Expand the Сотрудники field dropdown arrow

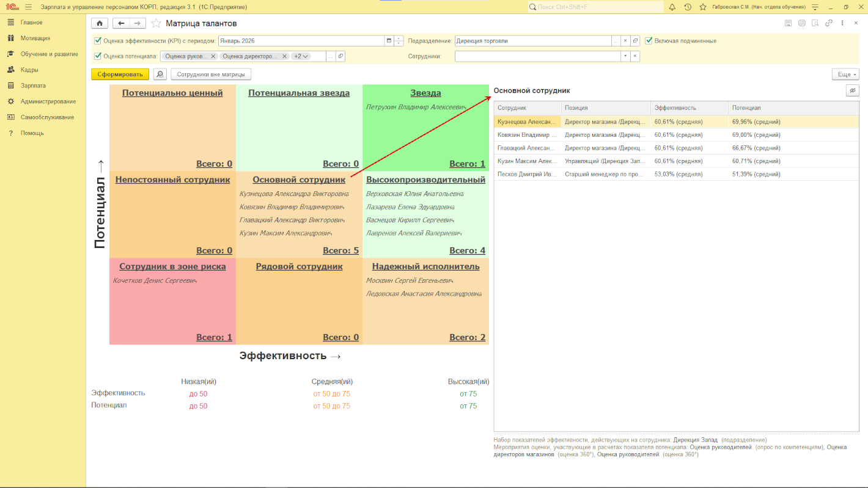625,56
